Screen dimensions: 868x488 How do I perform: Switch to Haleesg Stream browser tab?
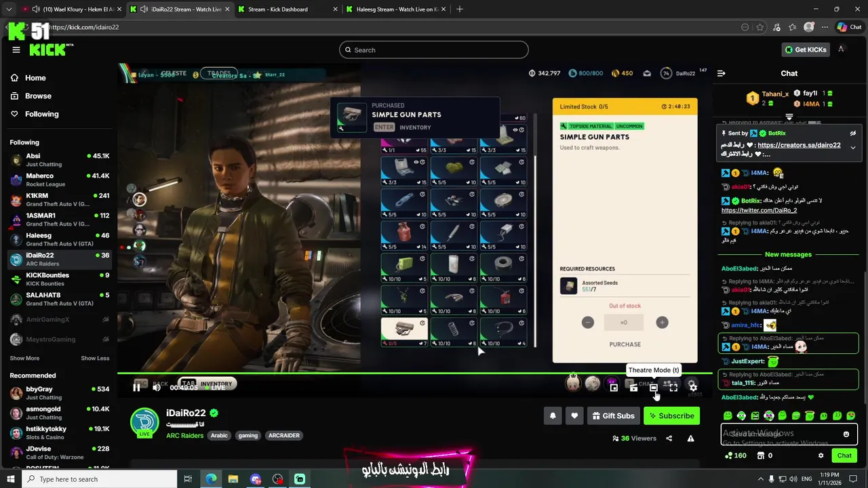396,9
